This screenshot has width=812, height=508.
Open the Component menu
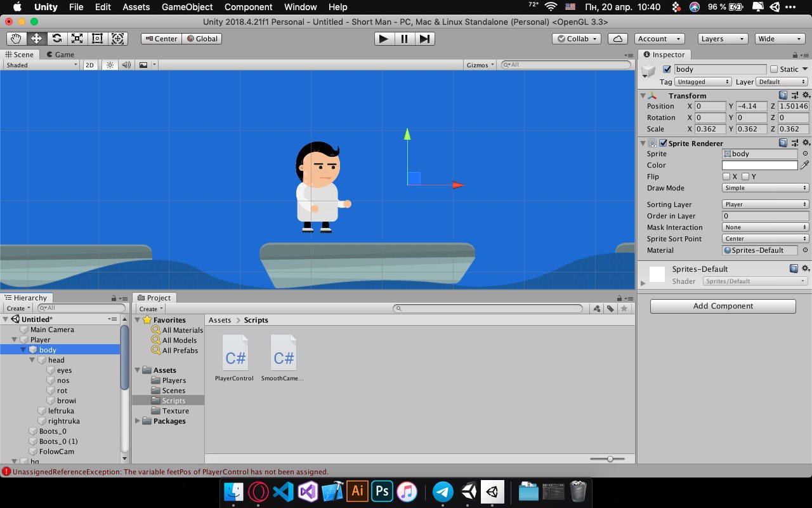249,7
